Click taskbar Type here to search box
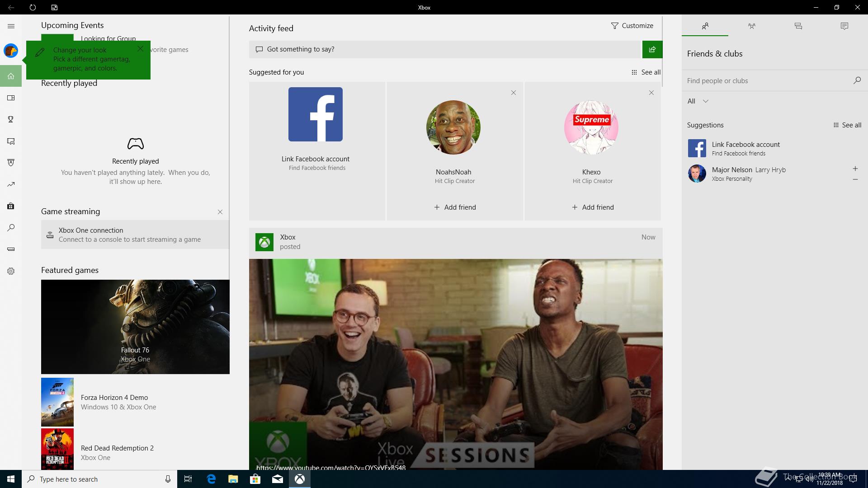The image size is (868, 488). click(99, 479)
